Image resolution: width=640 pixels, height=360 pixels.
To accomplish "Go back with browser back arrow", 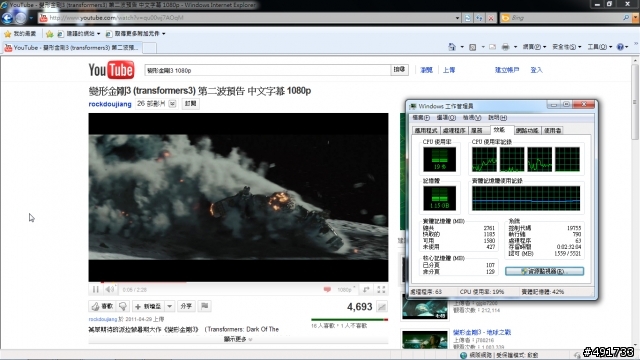I will click(7, 18).
